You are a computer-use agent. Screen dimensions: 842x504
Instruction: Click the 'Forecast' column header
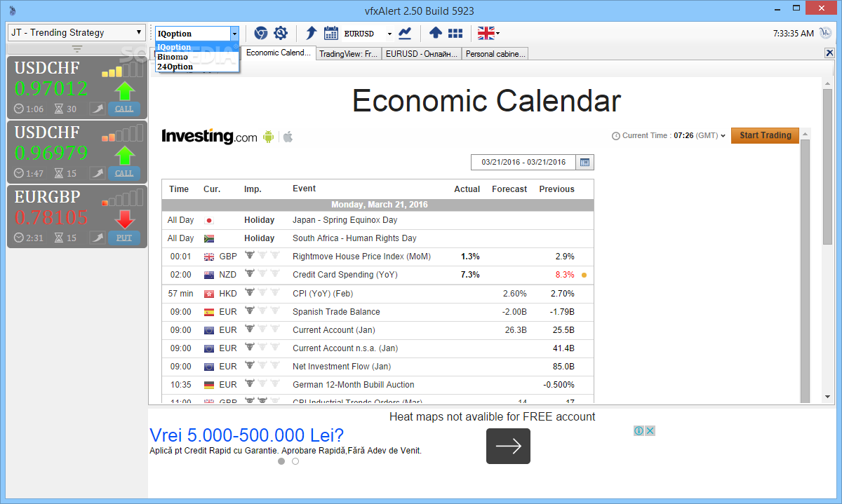tap(509, 189)
